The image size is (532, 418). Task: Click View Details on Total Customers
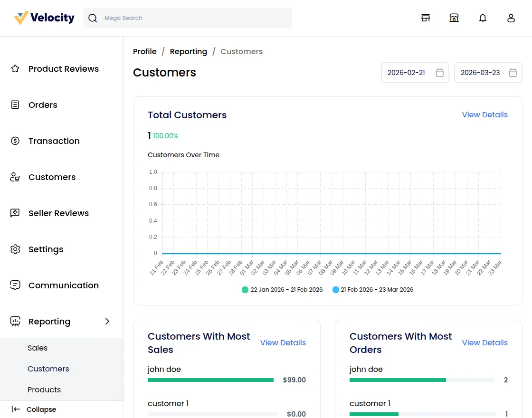(484, 114)
